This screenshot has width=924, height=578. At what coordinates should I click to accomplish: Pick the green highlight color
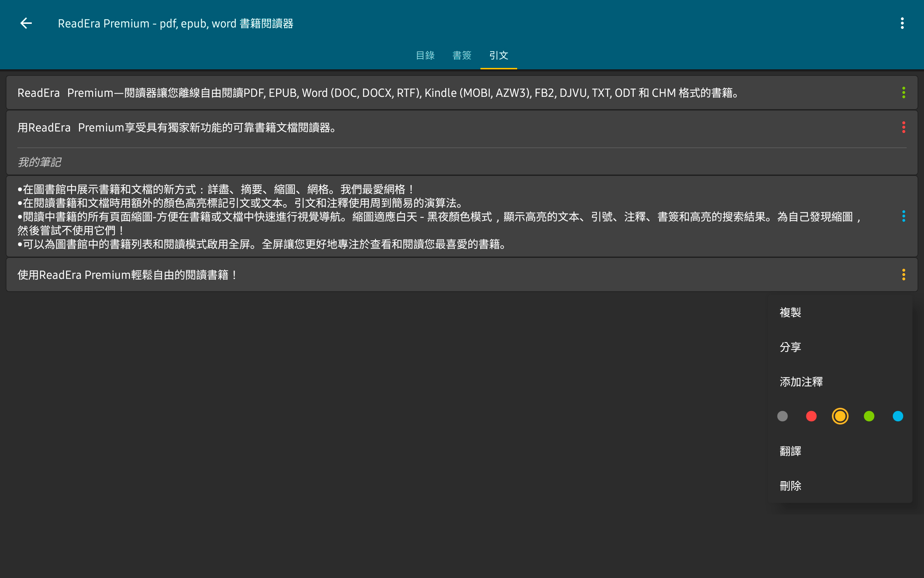[869, 416]
